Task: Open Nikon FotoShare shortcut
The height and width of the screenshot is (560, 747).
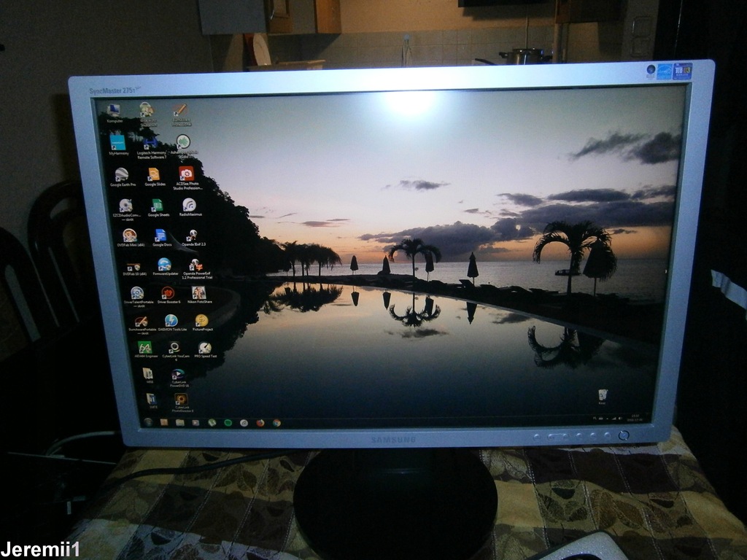Action: point(199,293)
